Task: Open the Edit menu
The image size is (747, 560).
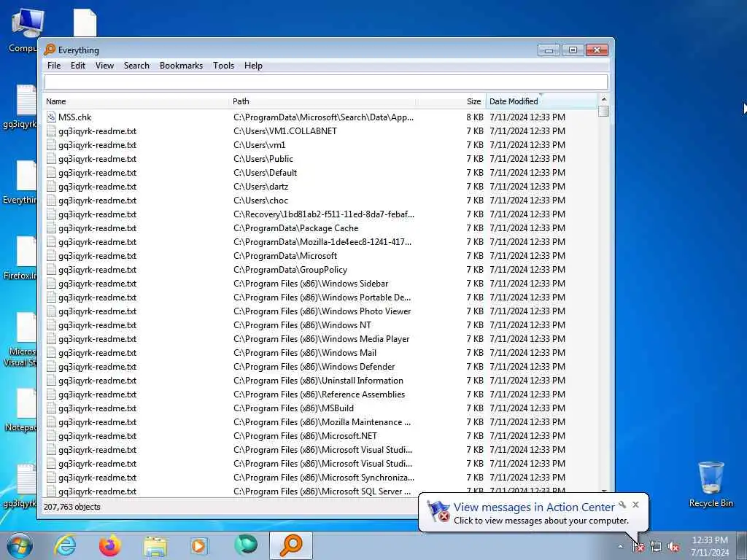Action: click(x=77, y=66)
